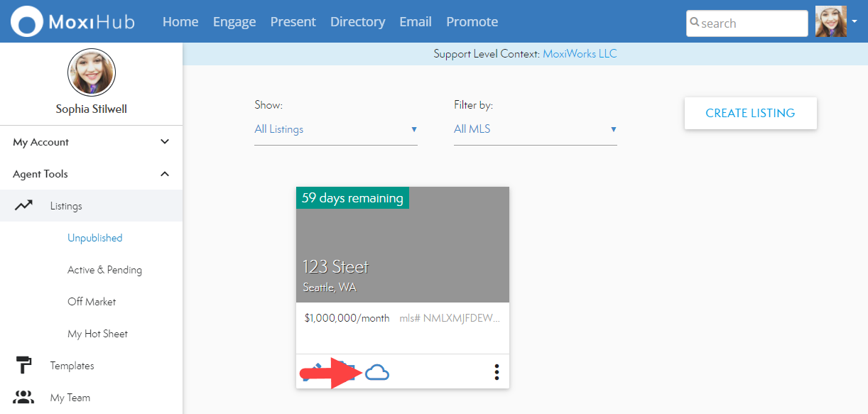Image resolution: width=868 pixels, height=414 pixels.
Task: Click the Listings trend arrow icon
Action: pos(23,206)
